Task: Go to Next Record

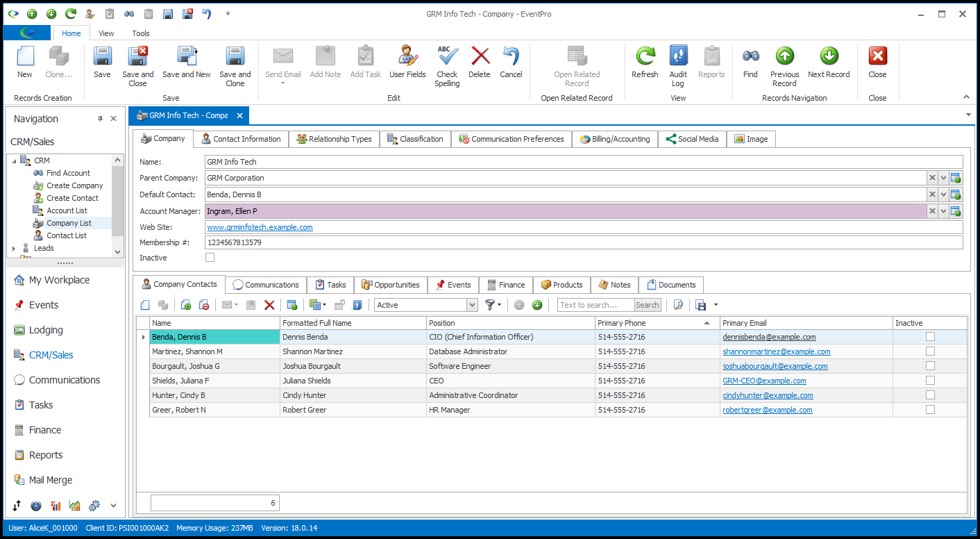Action: (829, 63)
